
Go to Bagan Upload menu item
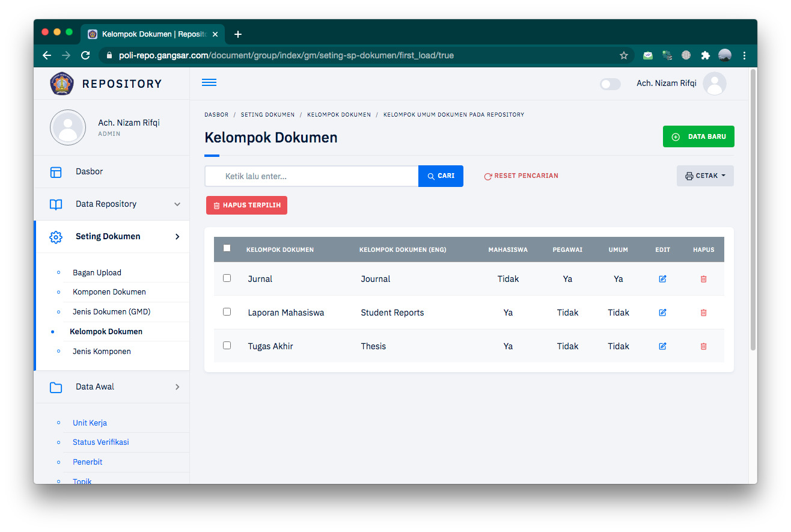tap(97, 273)
